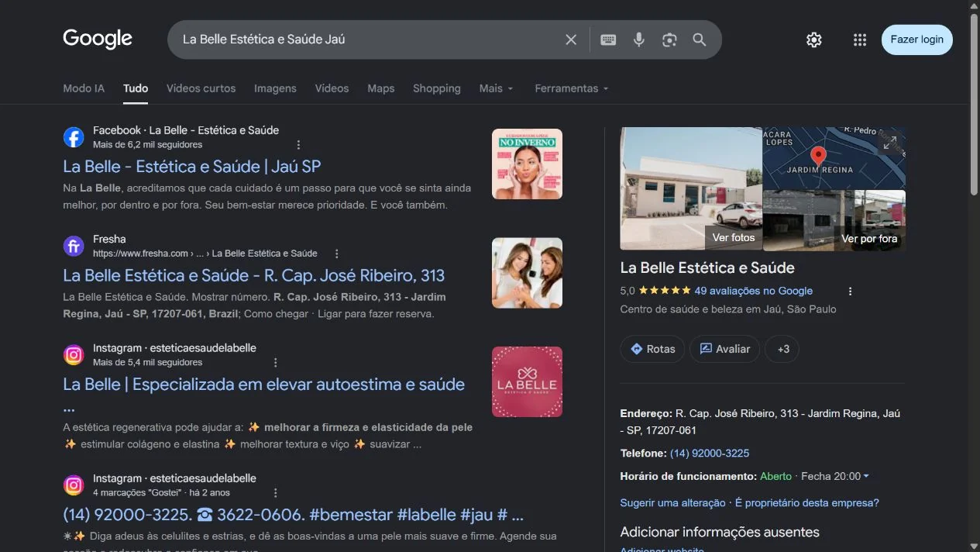Click the Avaliar button
Viewport: 980px width, 552px height.
[x=725, y=349]
